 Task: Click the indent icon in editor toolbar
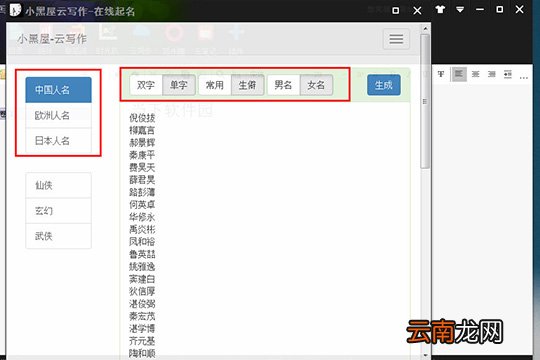[508, 74]
